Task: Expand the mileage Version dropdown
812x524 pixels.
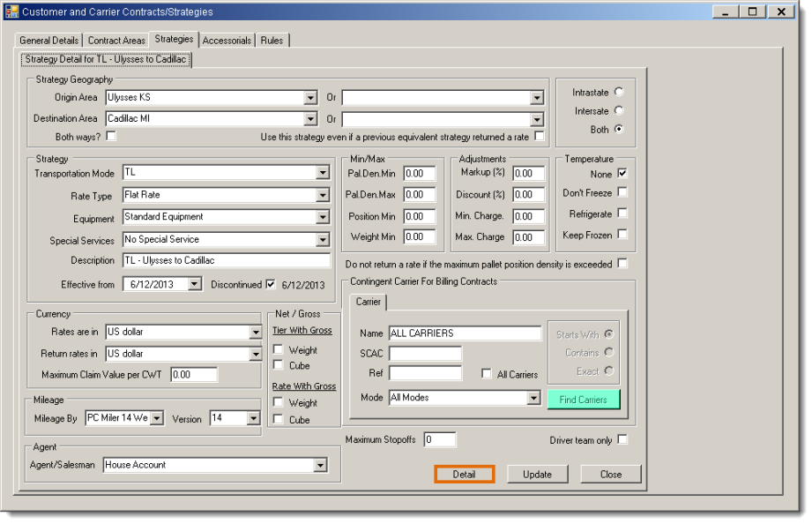Action: click(x=253, y=418)
